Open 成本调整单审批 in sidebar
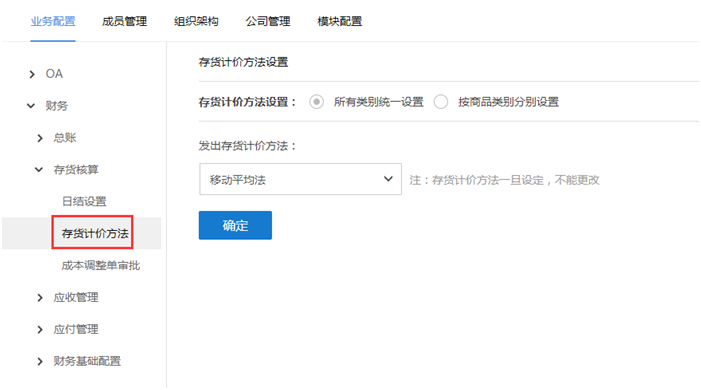Screen dimensions: 701x390 click(x=101, y=266)
